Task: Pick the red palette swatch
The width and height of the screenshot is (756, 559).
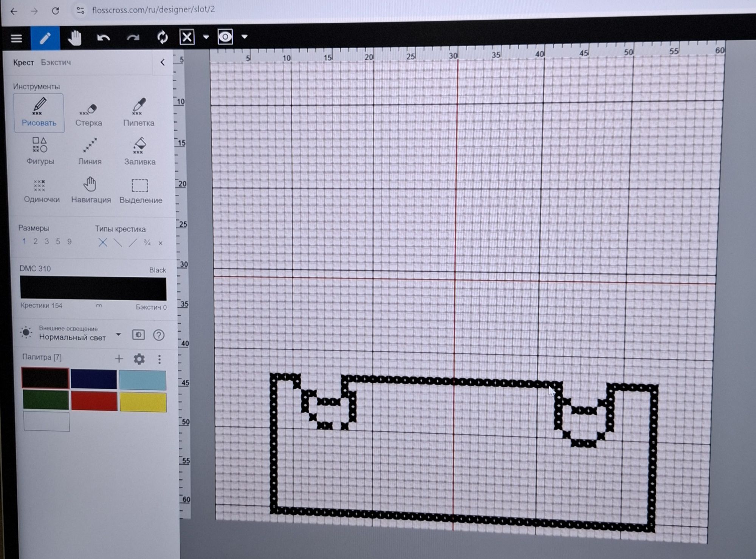Action: (94, 401)
